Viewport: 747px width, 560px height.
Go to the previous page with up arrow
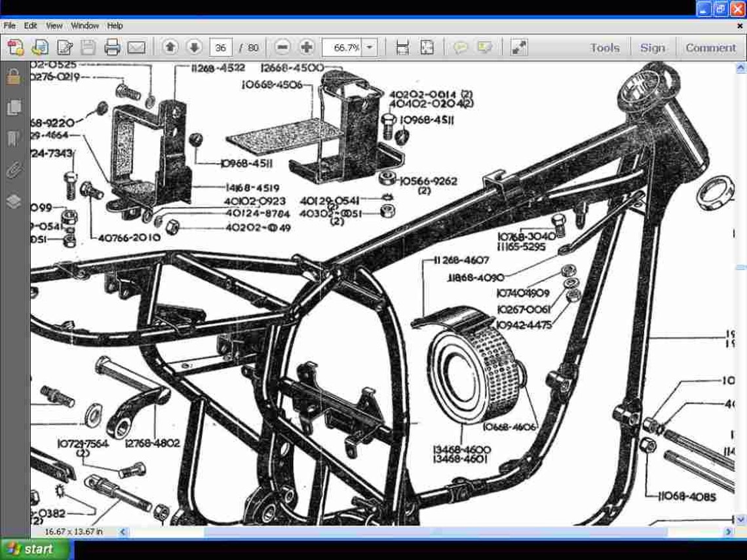pos(170,47)
